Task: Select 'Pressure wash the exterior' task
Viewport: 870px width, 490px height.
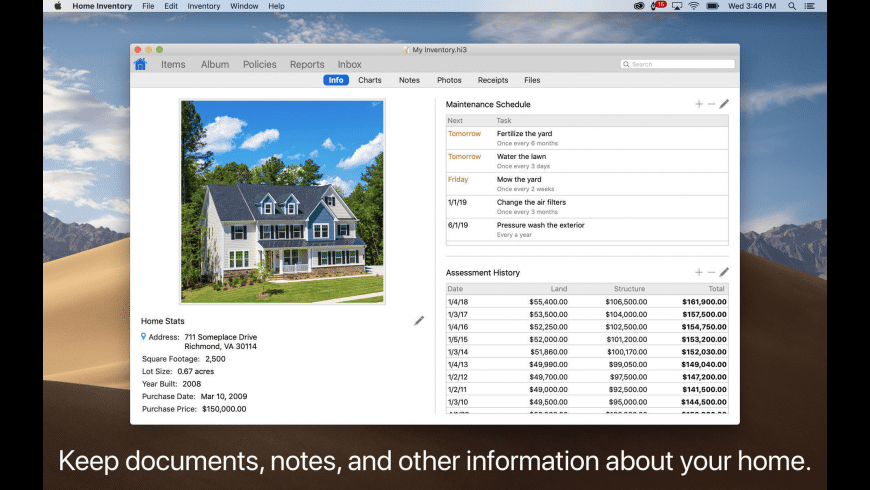Action: click(x=587, y=229)
